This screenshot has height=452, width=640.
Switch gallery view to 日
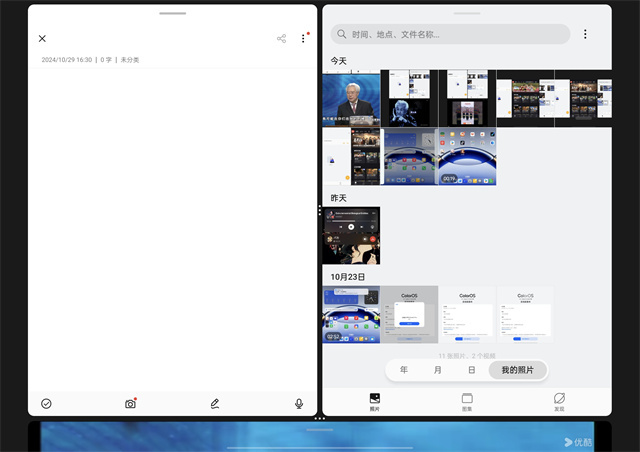(x=472, y=370)
